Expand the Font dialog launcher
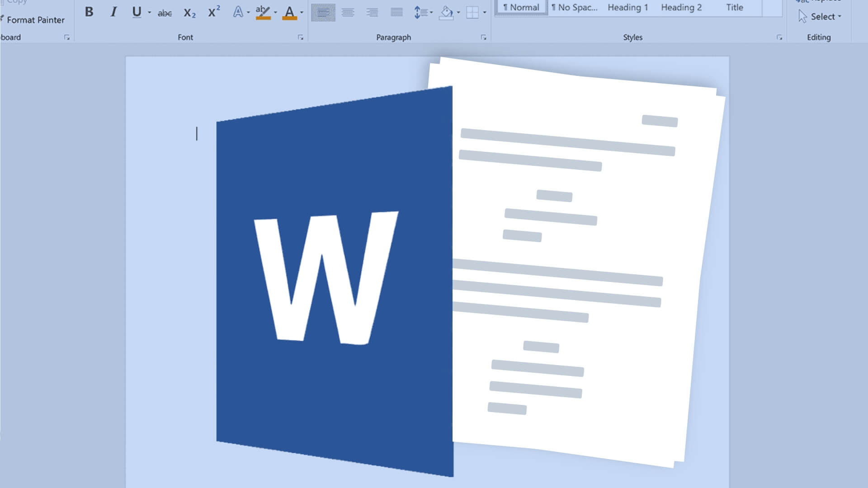Viewport: 868px width, 488px height. coord(301,38)
